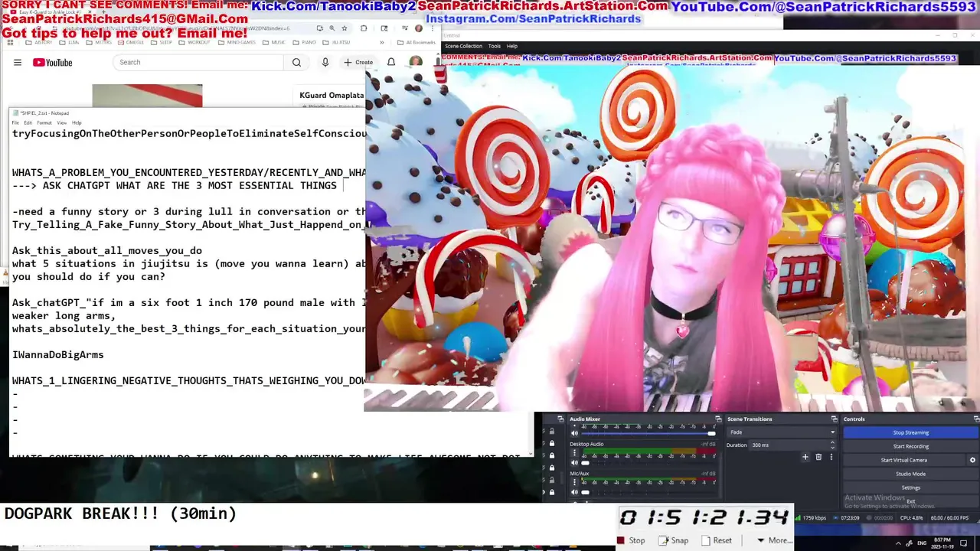Click the YouTube logo
Viewport: 980px width, 551px height.
coord(52,63)
